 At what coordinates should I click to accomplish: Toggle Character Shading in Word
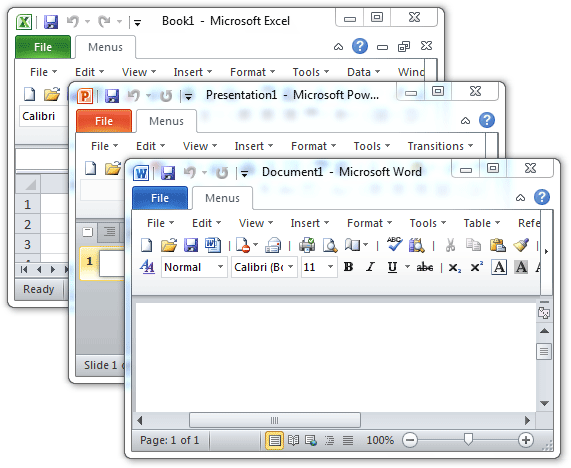[521, 267]
